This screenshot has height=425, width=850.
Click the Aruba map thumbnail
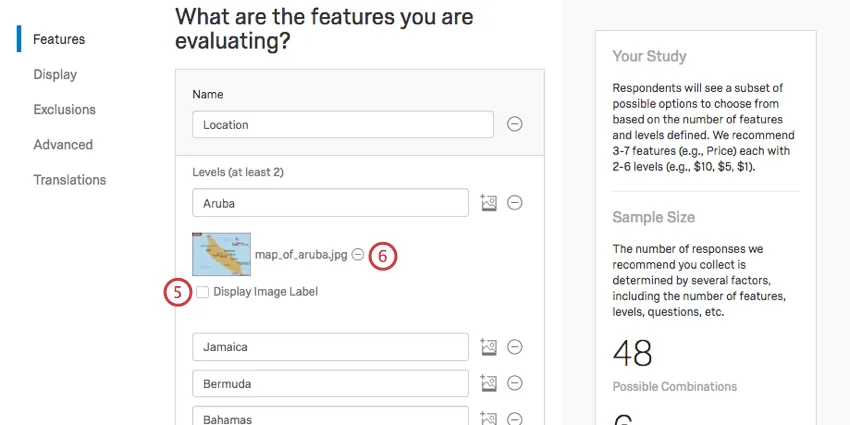[x=221, y=254]
